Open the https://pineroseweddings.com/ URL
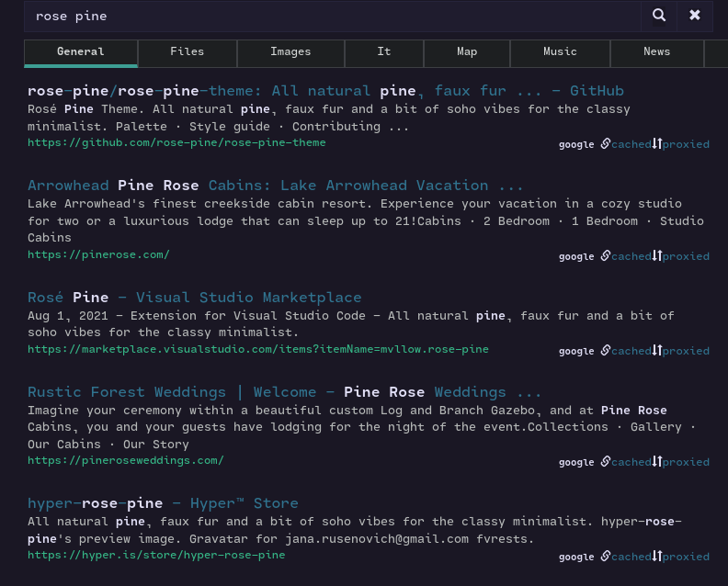This screenshot has width=728, height=586. (125, 461)
